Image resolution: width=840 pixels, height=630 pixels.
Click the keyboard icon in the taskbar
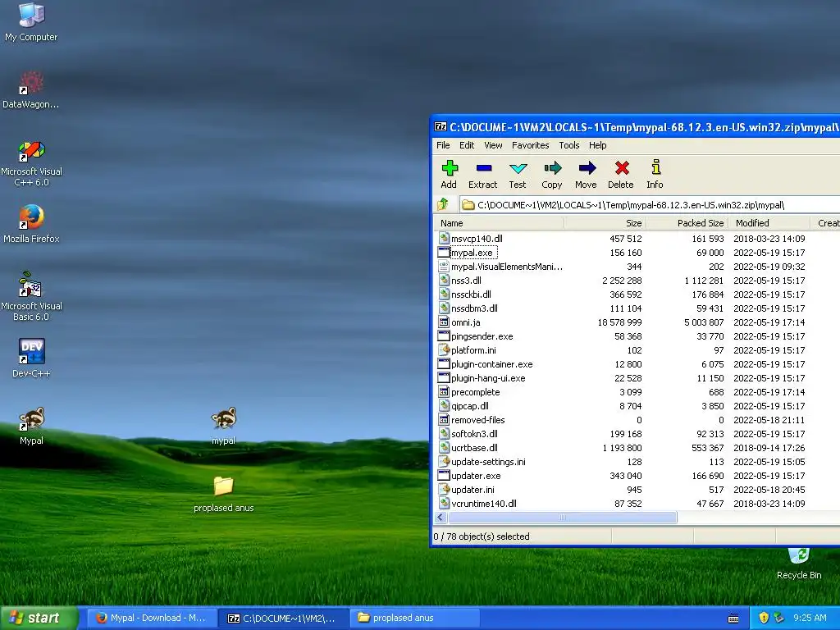tap(733, 619)
